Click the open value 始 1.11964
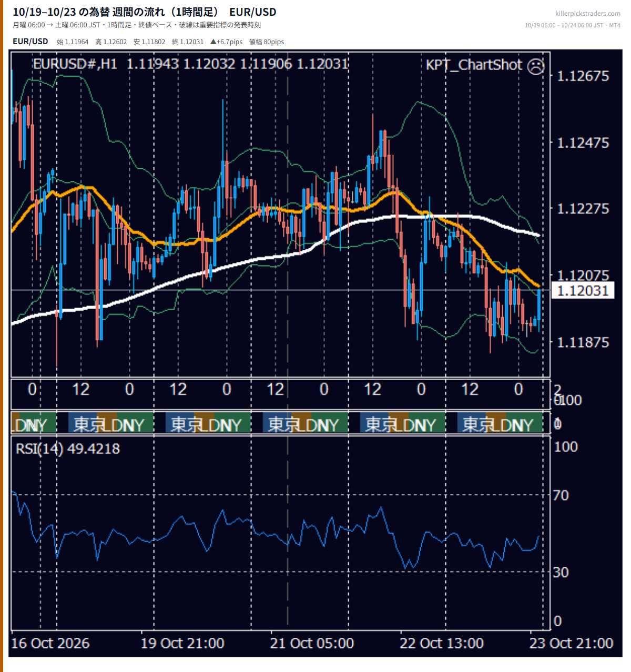The image size is (631, 672). [x=73, y=42]
